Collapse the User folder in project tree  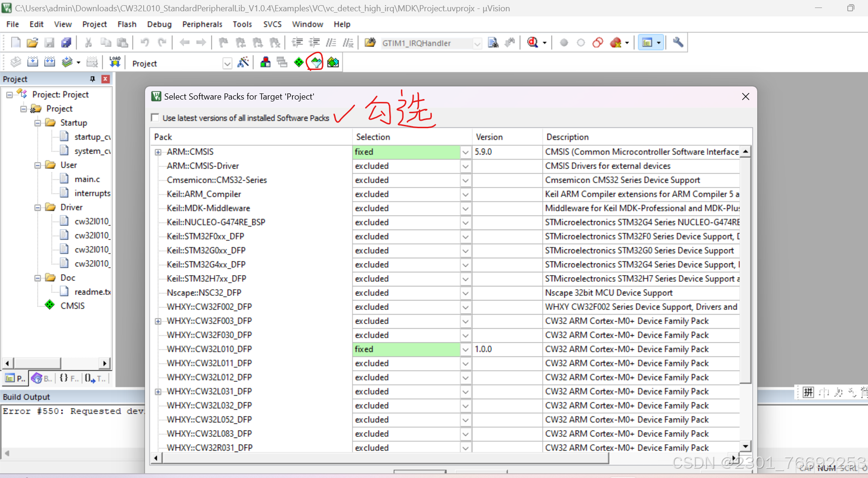click(x=38, y=165)
